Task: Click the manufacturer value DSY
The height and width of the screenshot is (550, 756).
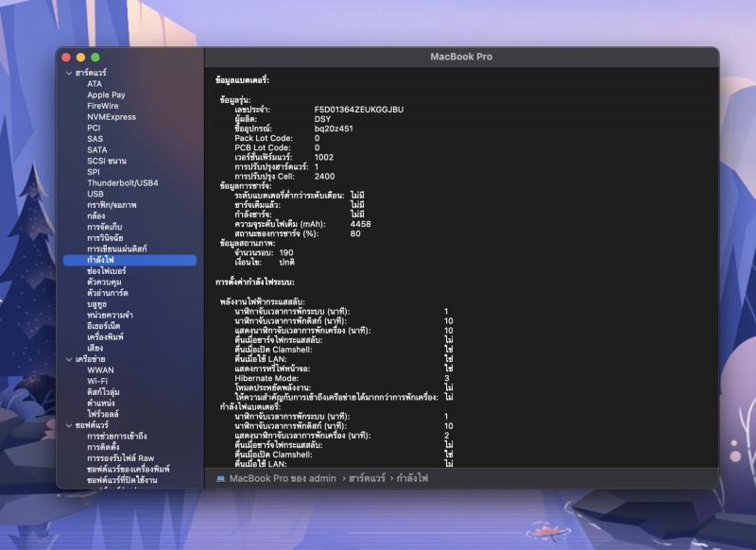Action: tap(322, 119)
